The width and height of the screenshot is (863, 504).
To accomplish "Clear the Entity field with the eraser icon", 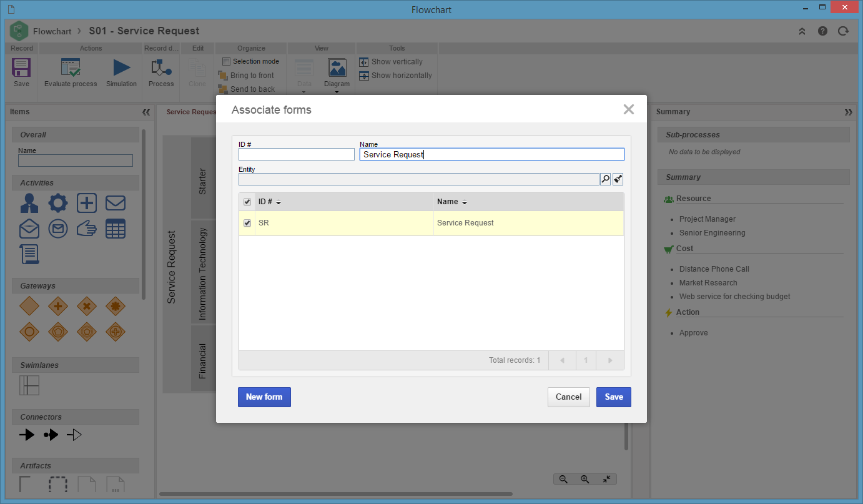I will pyautogui.click(x=618, y=179).
